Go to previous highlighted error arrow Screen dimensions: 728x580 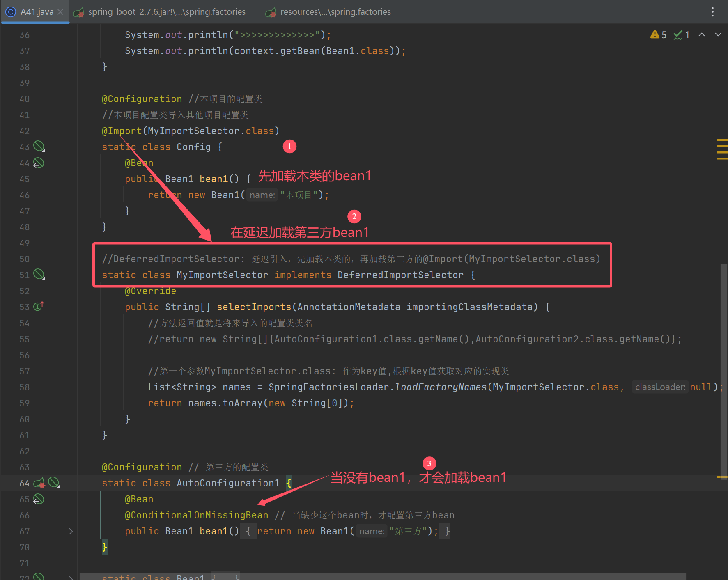tap(702, 35)
